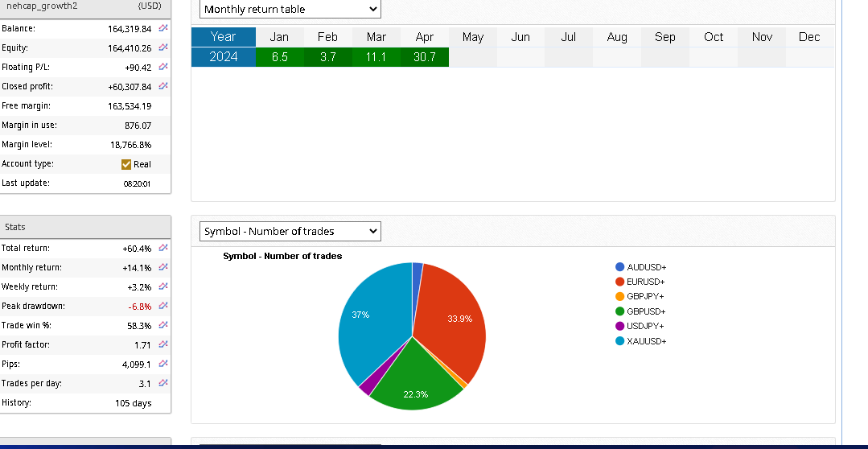868x449 pixels.
Task: Toggle the EURUSD+ legend series
Action: click(645, 282)
